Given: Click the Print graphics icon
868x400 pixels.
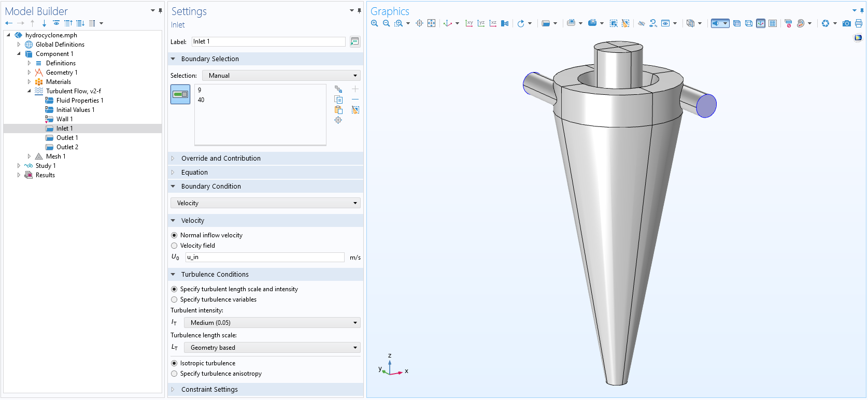Looking at the screenshot, I should (859, 23).
